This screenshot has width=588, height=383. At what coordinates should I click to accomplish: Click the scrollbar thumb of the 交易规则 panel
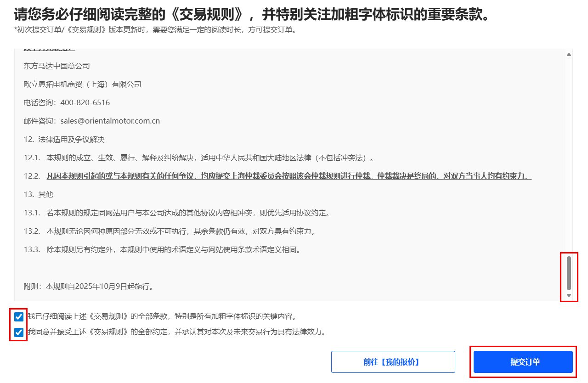click(569, 273)
